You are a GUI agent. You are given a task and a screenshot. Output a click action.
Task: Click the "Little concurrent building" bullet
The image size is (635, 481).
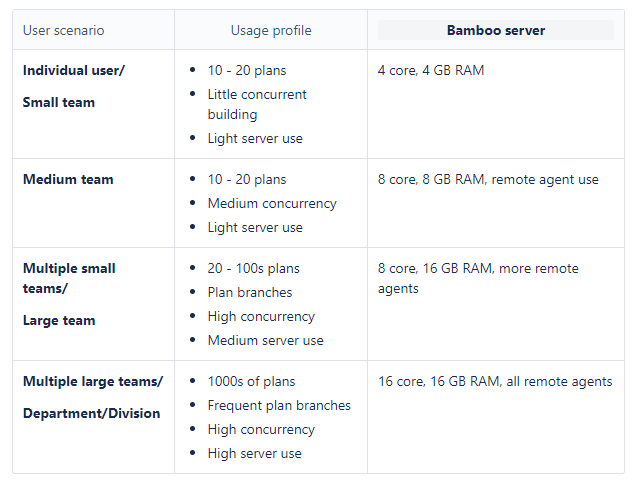pyautogui.click(x=257, y=104)
